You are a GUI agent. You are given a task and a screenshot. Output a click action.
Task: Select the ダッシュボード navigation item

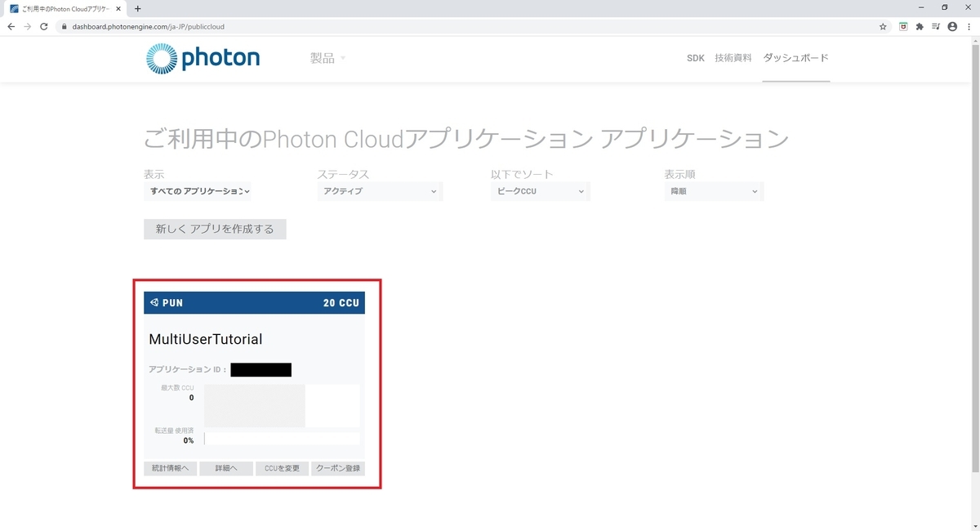[795, 58]
